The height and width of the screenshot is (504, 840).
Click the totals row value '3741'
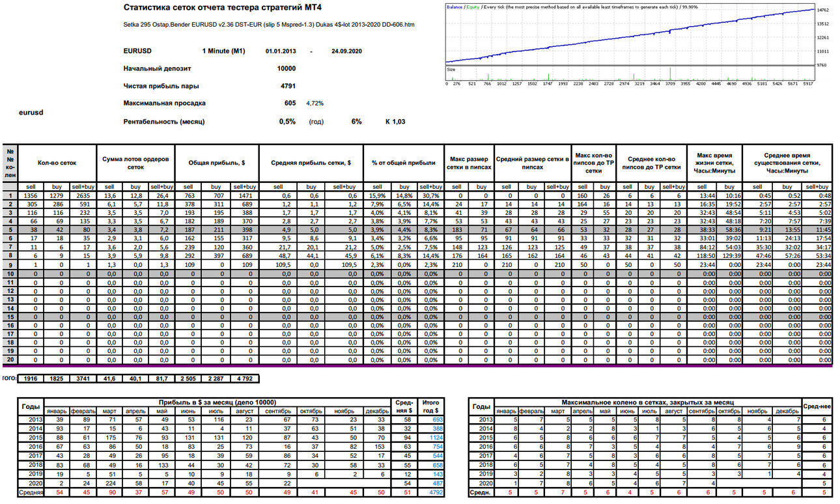(x=83, y=378)
